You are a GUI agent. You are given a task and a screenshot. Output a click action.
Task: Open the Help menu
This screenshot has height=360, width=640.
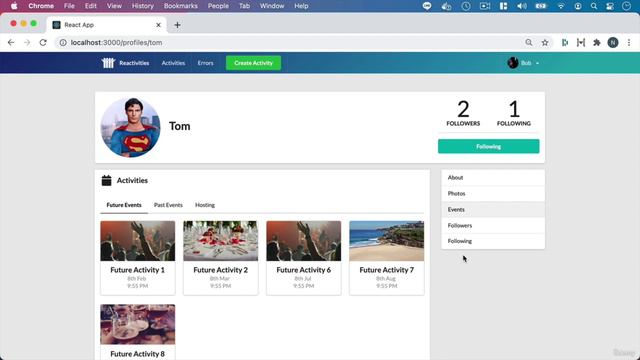click(x=301, y=6)
